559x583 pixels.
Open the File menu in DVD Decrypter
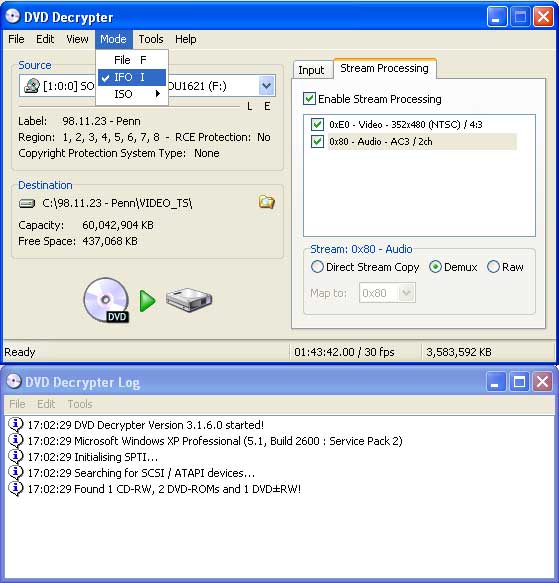point(16,39)
